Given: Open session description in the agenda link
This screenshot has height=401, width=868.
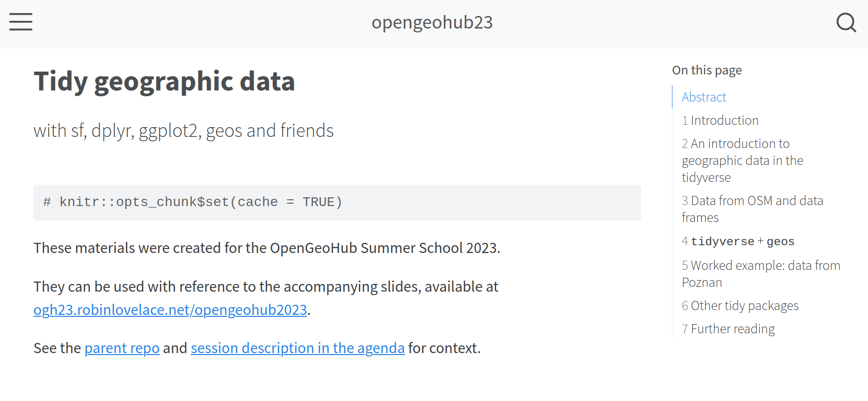Looking at the screenshot, I should point(297,348).
